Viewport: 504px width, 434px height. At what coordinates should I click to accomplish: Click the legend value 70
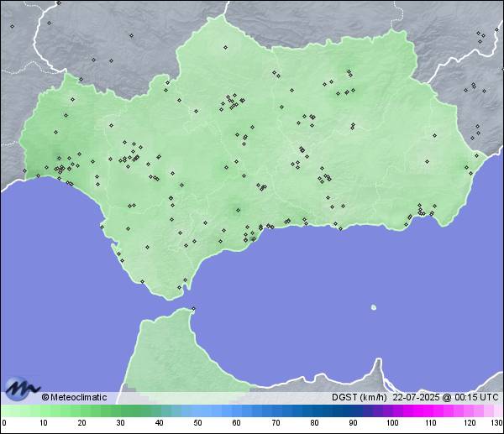point(276,423)
